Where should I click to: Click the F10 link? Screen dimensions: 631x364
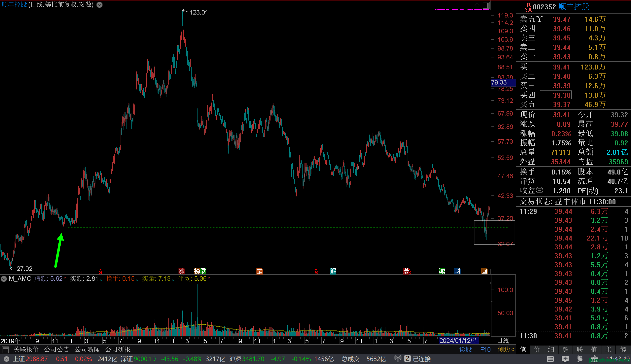coord(486,349)
